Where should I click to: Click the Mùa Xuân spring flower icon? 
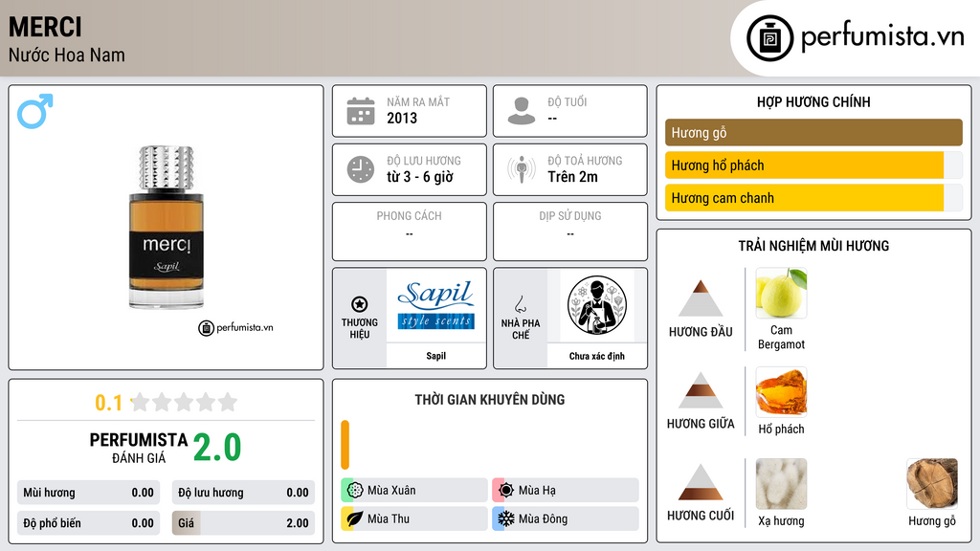[x=355, y=491]
